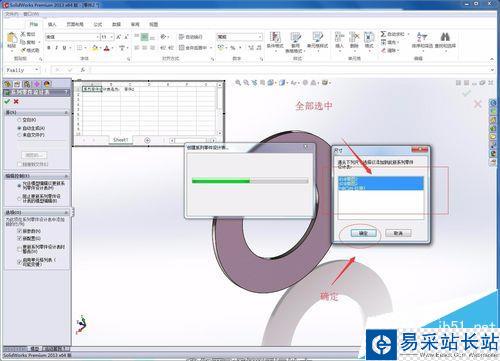Image resolution: width=500 pixels, height=361 pixels.
Task: Open the font size dropdown
Action: pyautogui.click(x=112, y=37)
